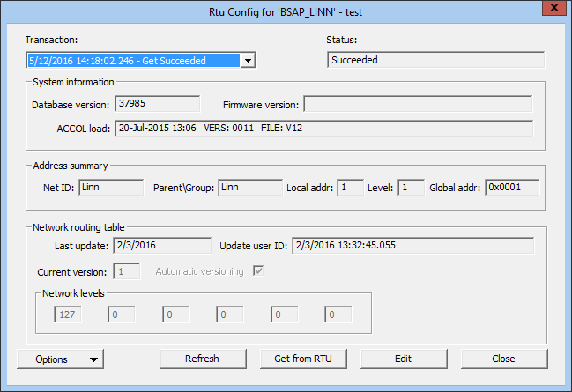Click the Refresh button
Image resolution: width=572 pixels, height=392 pixels.
point(203,359)
